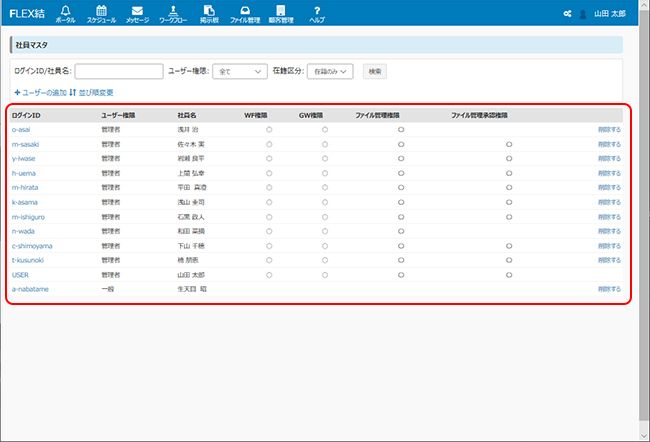Click file management circle for y-iwase
Viewport: 650px width, 442px height.
(x=401, y=159)
